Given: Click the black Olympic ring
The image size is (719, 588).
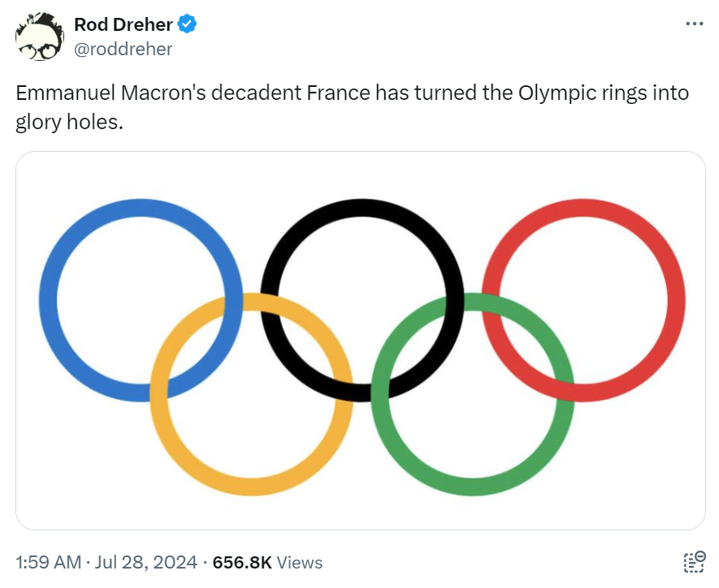Looking at the screenshot, I should click(x=362, y=206).
